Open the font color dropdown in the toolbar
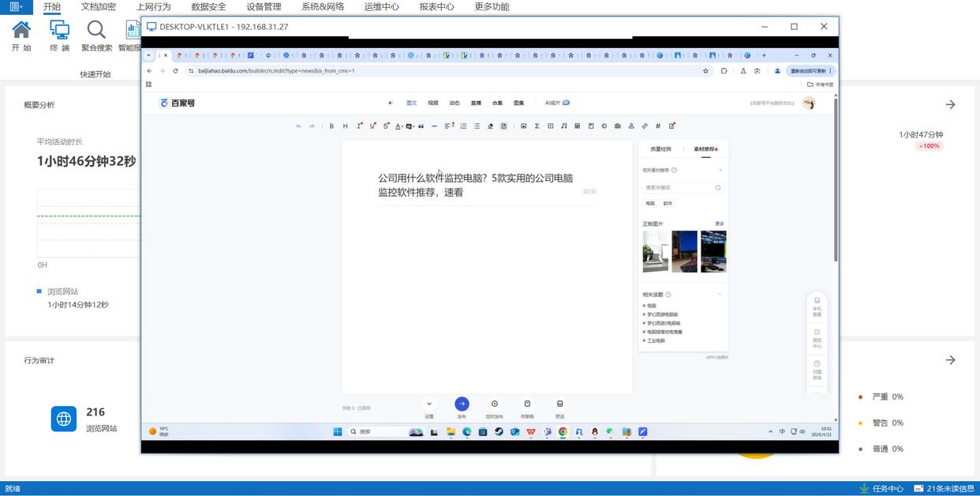The height and width of the screenshot is (496, 980). (x=402, y=126)
